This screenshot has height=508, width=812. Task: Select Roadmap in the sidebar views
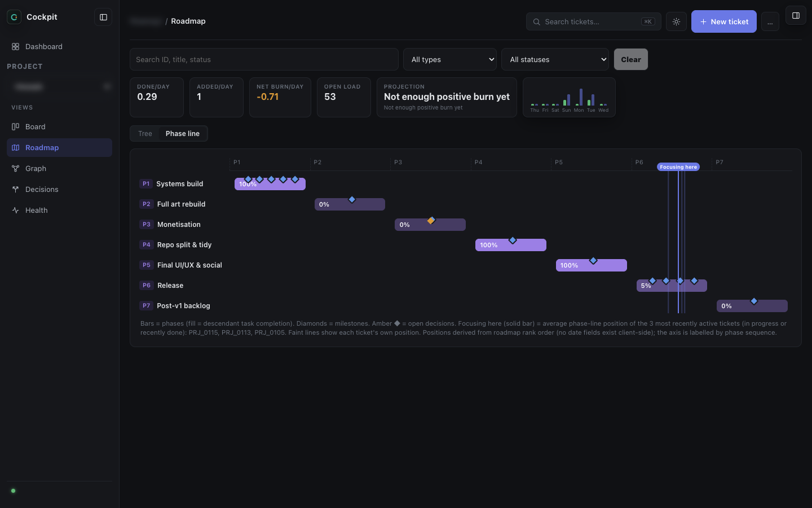tap(59, 147)
